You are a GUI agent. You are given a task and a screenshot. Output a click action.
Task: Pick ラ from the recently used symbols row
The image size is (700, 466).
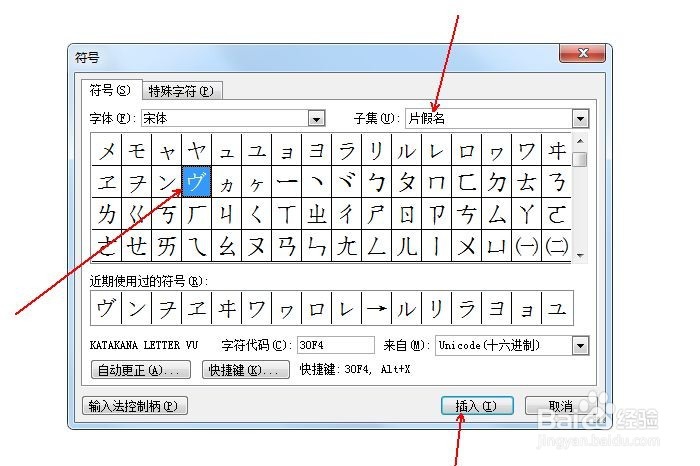[x=467, y=308]
